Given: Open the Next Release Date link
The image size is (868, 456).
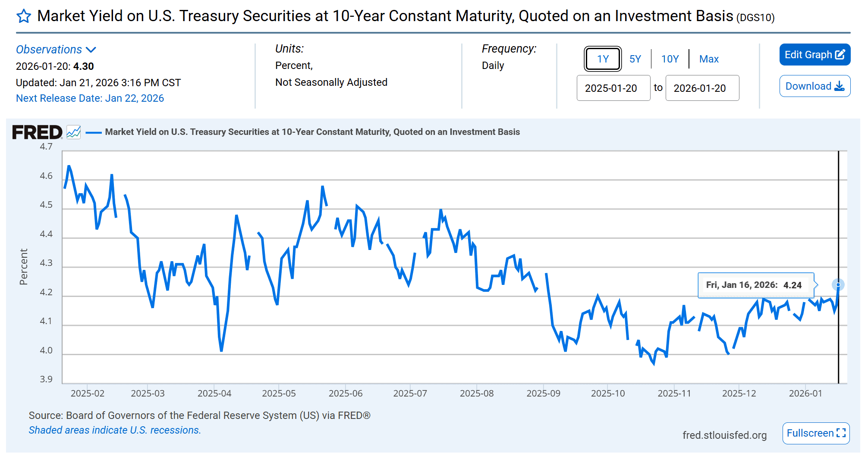Looking at the screenshot, I should tap(90, 98).
